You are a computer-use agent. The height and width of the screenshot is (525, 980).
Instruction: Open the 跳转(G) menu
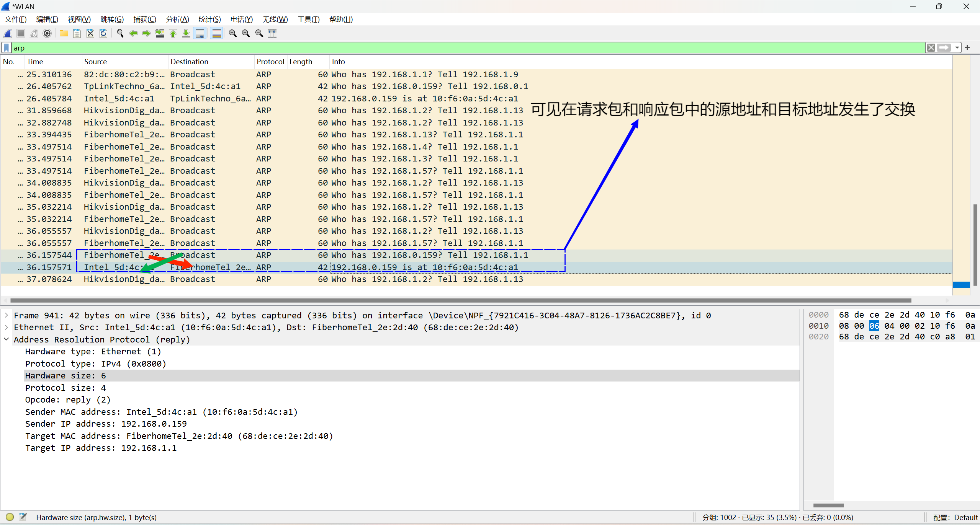(x=112, y=20)
